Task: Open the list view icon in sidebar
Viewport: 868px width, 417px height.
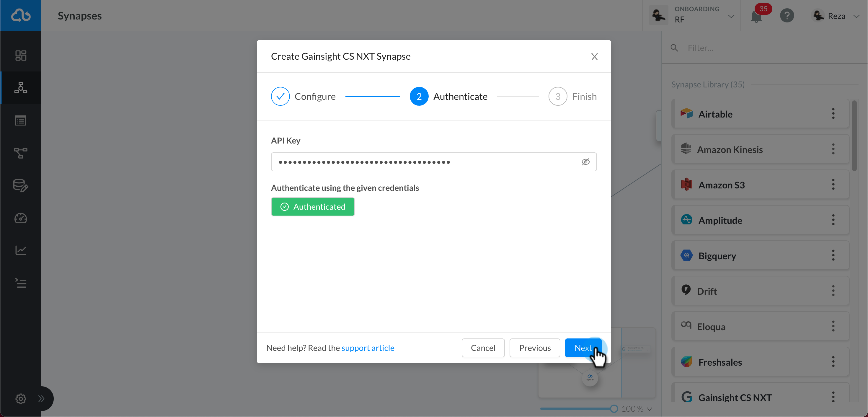Action: click(x=21, y=120)
